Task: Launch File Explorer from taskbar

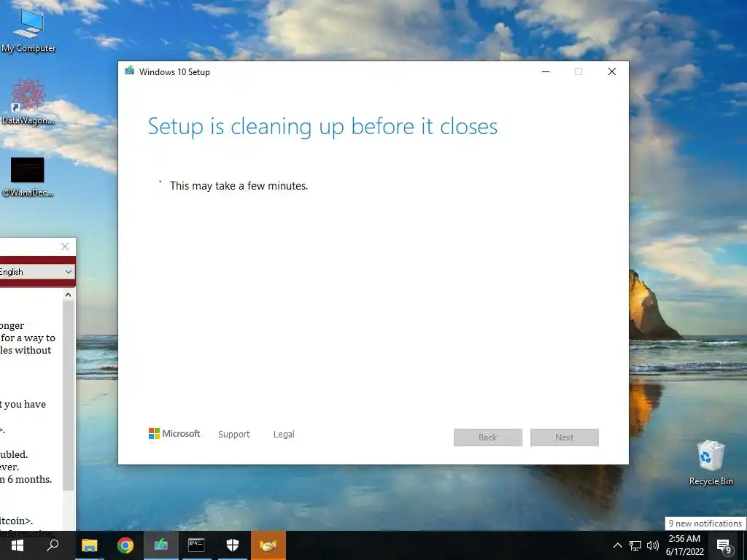Action: [89, 545]
